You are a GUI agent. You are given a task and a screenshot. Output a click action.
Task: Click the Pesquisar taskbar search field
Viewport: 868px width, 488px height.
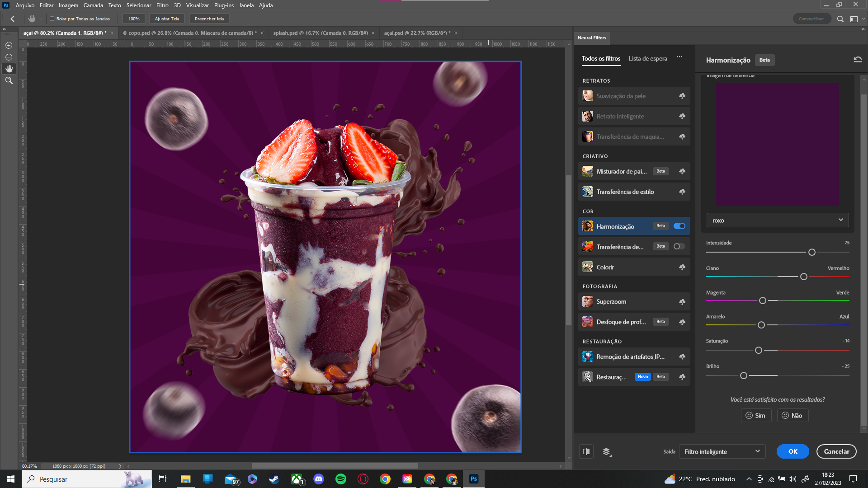87,479
